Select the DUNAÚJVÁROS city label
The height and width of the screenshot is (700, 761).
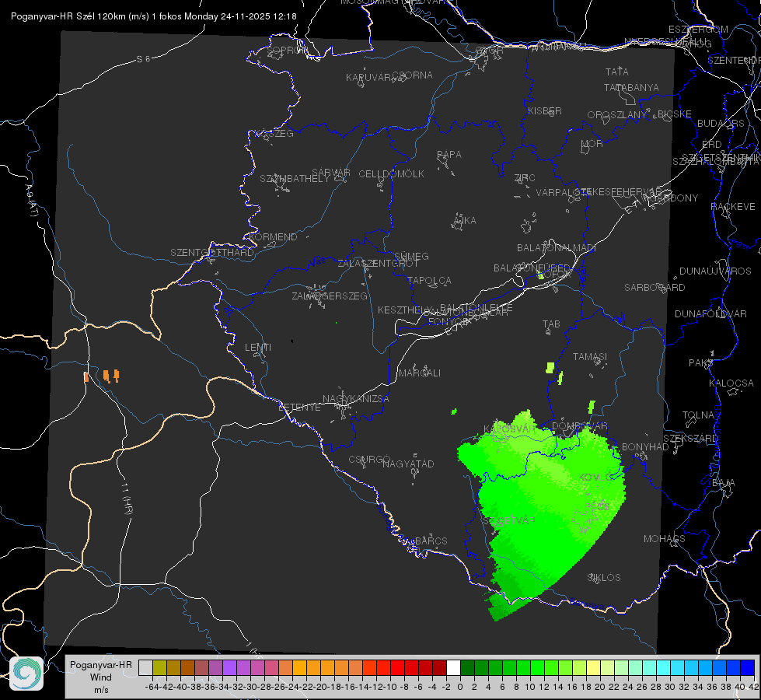coord(715,271)
